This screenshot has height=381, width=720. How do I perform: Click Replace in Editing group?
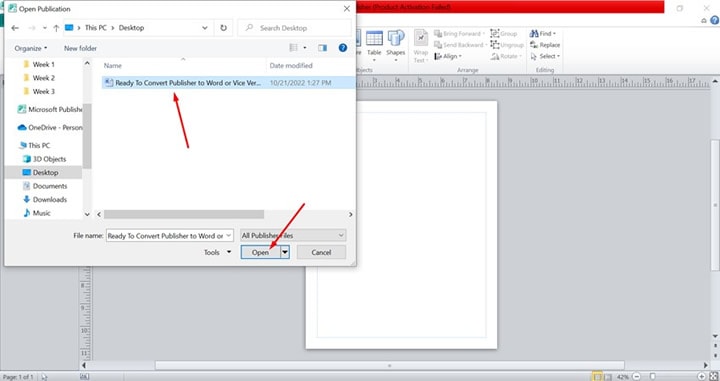pyautogui.click(x=545, y=45)
